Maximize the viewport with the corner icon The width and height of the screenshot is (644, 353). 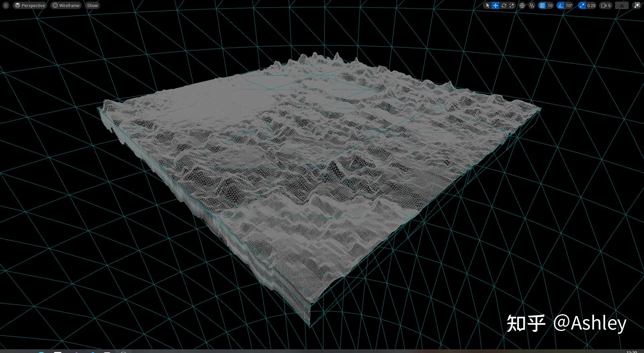(x=637, y=5)
